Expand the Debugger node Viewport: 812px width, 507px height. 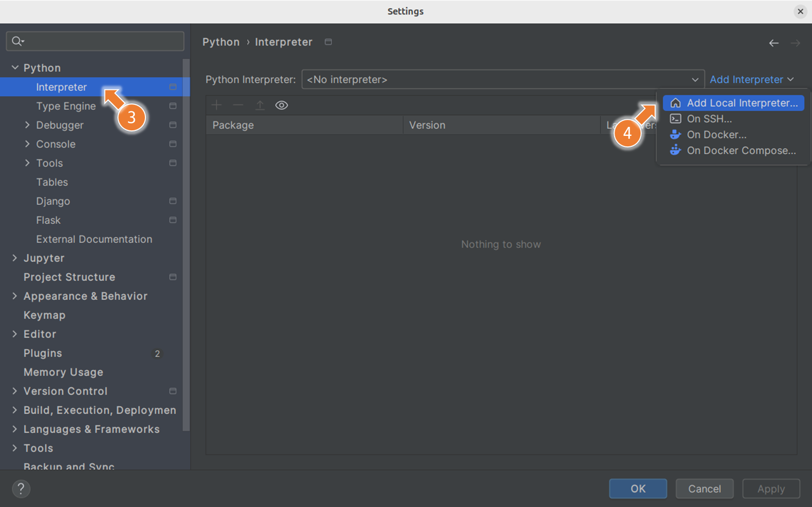point(27,125)
